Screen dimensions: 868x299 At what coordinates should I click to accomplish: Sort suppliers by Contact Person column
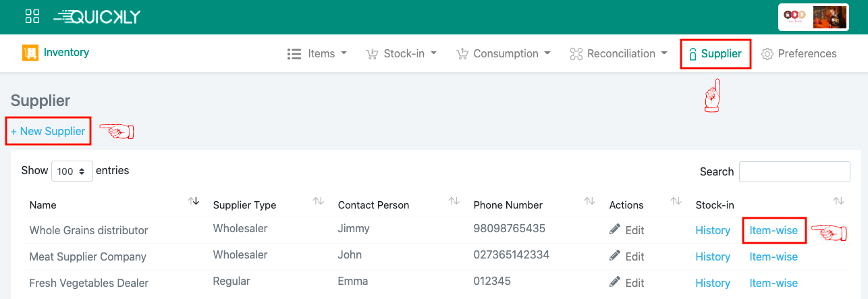coord(454,201)
